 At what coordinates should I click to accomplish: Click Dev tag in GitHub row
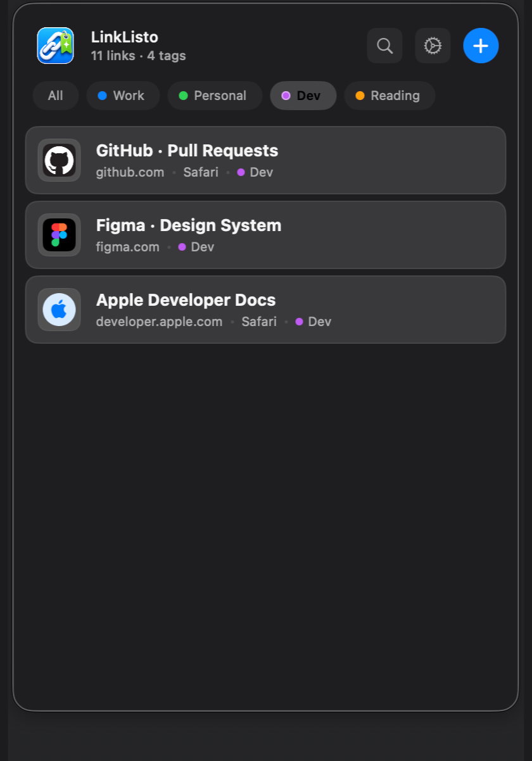[x=255, y=172]
